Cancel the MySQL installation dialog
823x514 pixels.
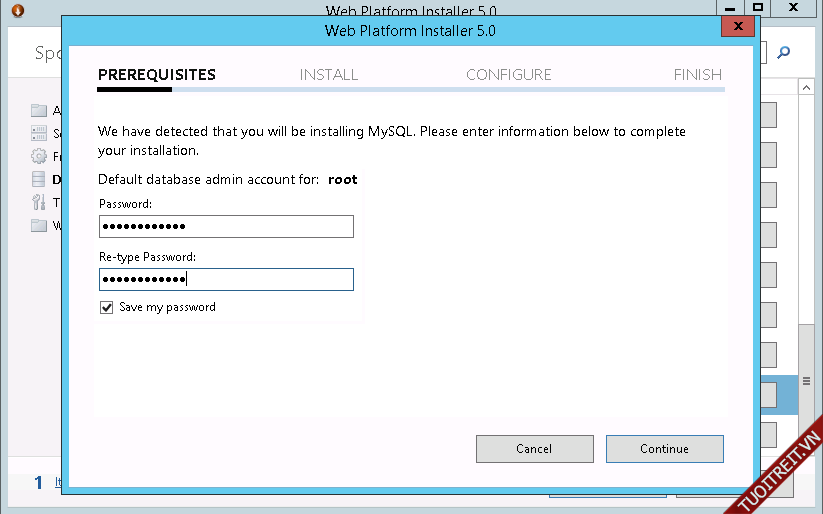(x=534, y=449)
